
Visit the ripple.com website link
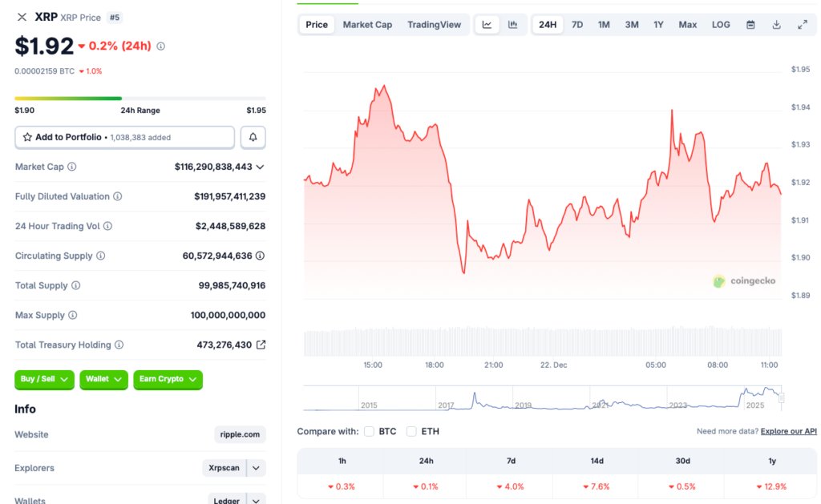click(240, 434)
